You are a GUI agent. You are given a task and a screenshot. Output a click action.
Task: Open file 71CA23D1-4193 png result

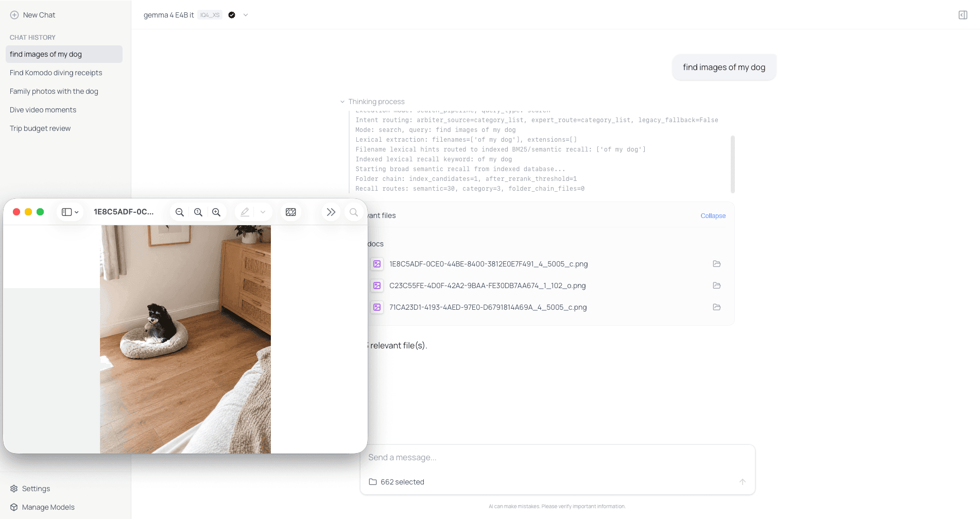click(488, 307)
